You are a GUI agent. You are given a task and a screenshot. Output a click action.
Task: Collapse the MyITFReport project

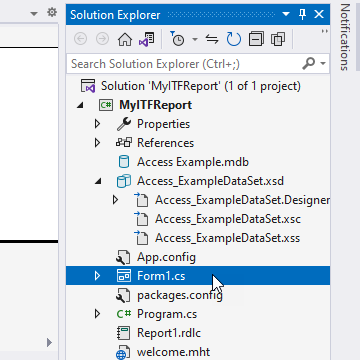click(79, 105)
